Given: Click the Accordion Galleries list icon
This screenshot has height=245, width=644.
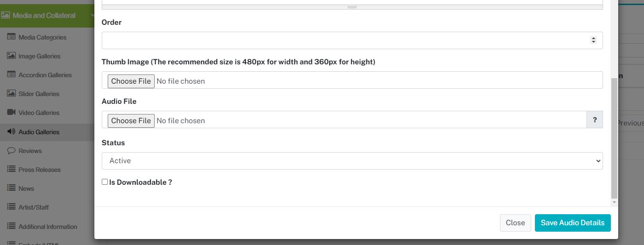Looking at the screenshot, I should [11, 74].
